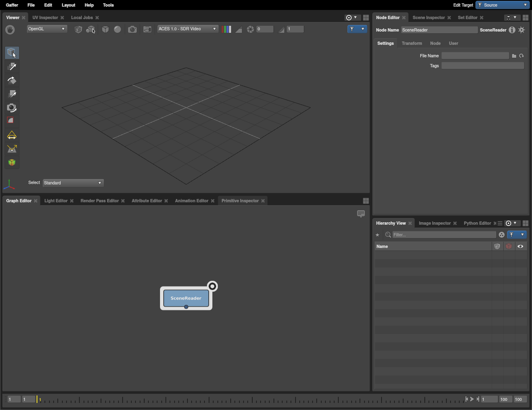Activate the Camera tool in viewer
Screen dimensions: 532x410
(12, 108)
